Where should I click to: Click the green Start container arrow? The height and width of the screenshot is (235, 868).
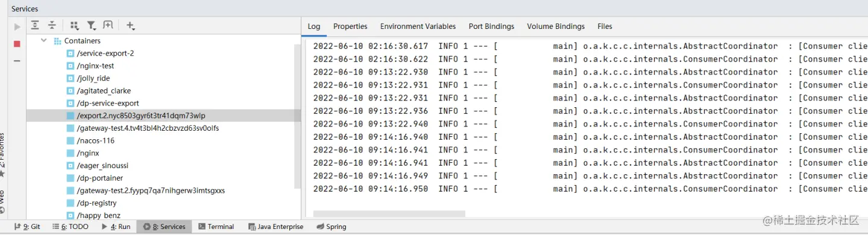coord(17,27)
